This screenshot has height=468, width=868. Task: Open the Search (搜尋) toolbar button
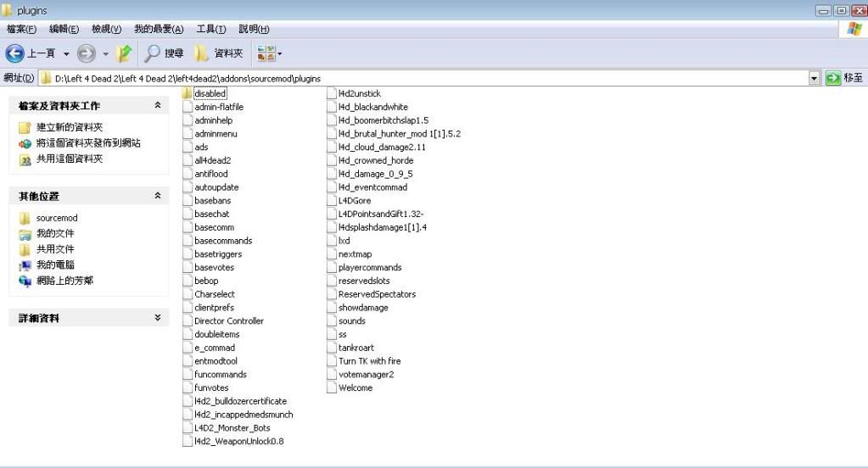164,53
